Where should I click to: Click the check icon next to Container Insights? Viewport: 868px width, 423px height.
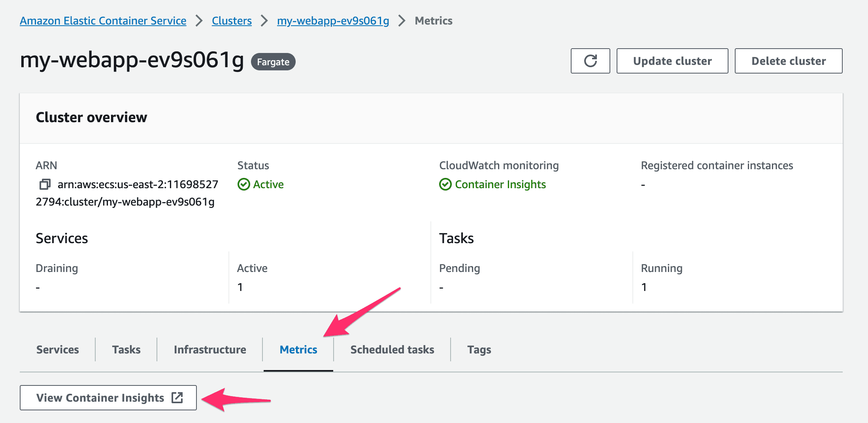coord(445,184)
